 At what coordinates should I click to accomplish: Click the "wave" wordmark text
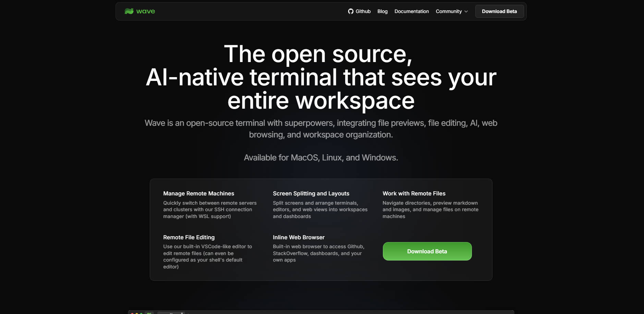click(146, 11)
